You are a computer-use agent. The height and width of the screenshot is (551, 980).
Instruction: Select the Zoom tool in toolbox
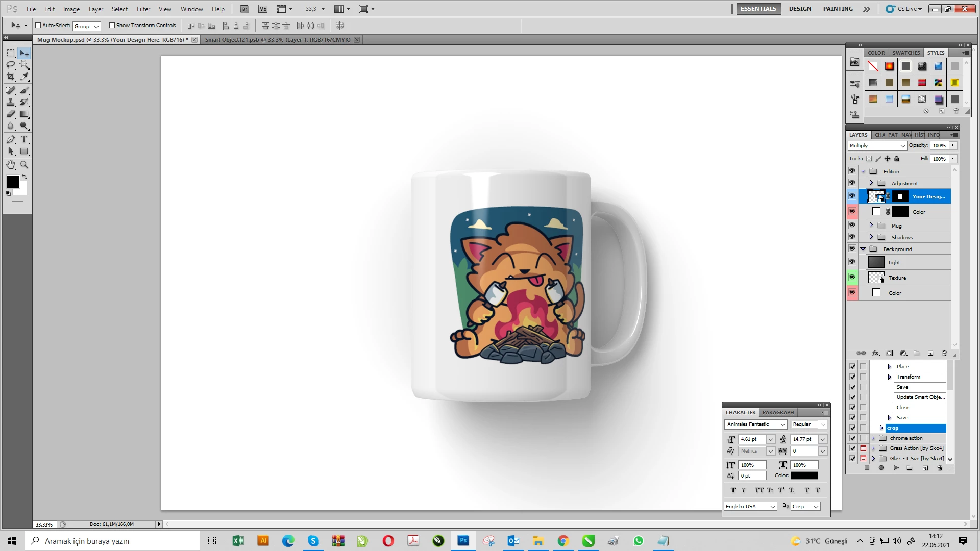tap(24, 165)
